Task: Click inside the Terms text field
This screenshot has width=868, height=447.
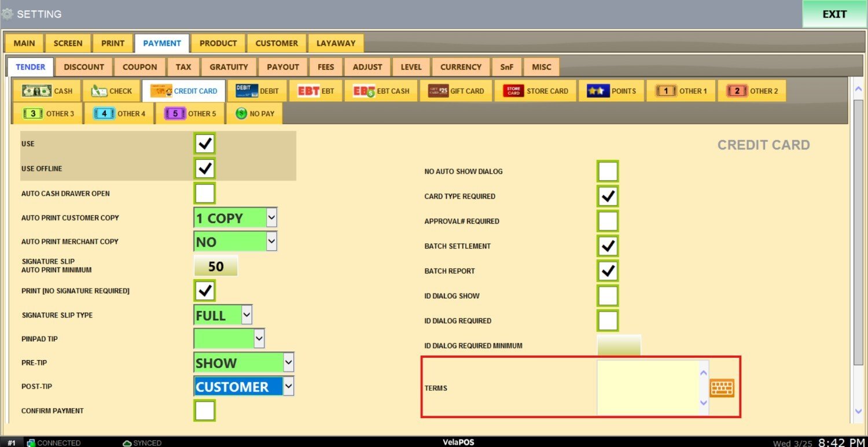Action: (x=648, y=388)
